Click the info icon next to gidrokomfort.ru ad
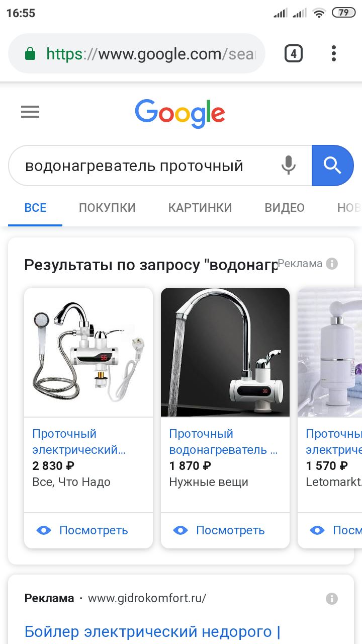This screenshot has width=362, height=644. [332, 598]
